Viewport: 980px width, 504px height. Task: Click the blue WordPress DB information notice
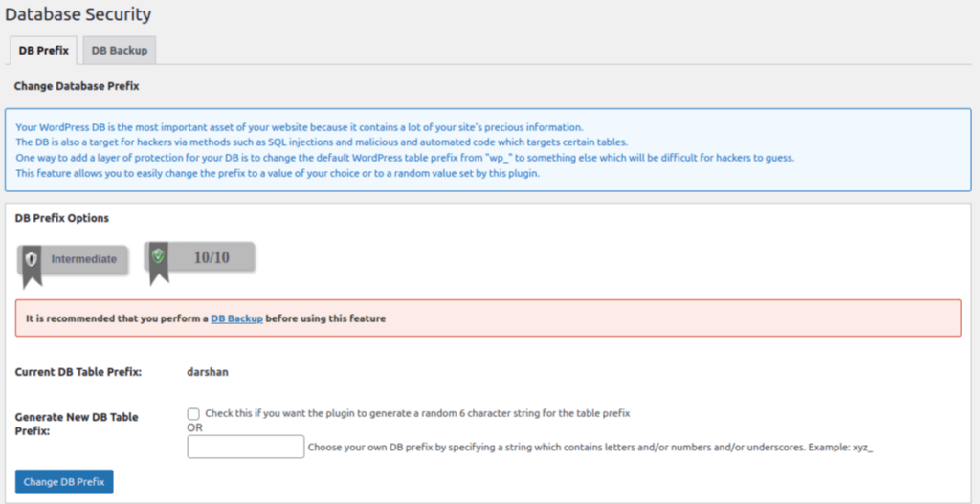point(488,150)
